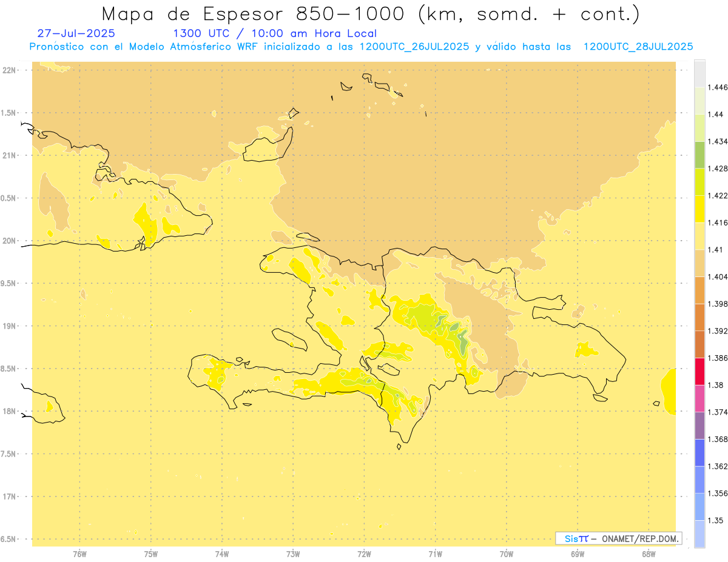Click the legend value '1.422'

click(717, 195)
